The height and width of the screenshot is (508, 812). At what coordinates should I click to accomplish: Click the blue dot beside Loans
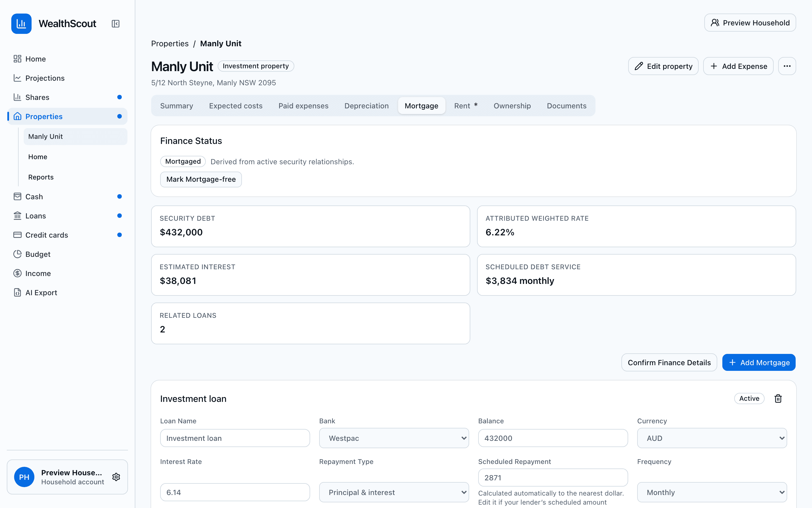pos(120,216)
